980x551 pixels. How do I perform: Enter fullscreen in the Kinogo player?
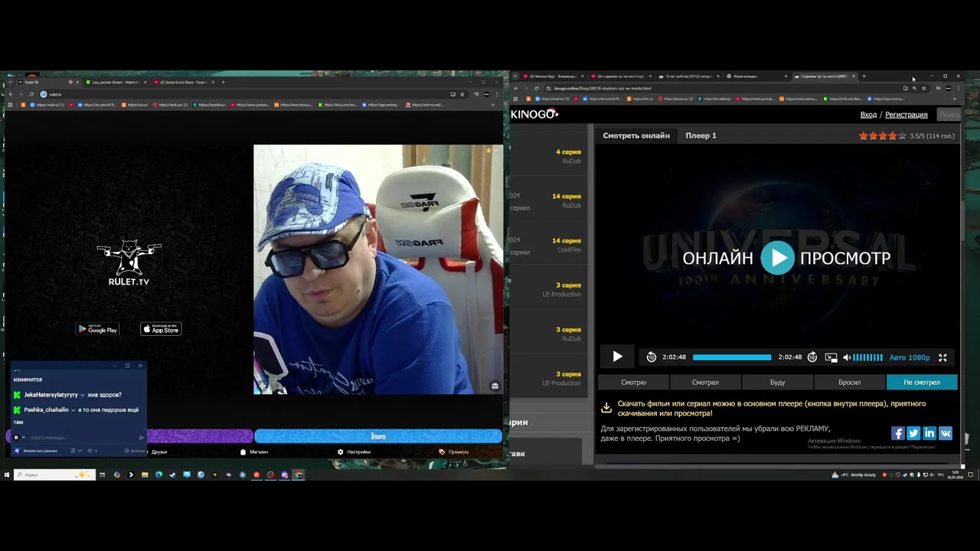[x=942, y=357]
